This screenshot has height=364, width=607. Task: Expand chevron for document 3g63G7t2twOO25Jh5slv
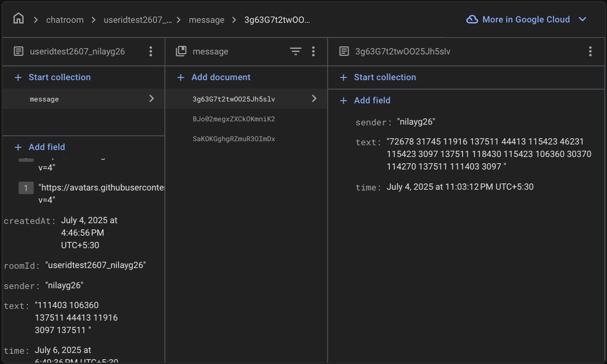[314, 99]
